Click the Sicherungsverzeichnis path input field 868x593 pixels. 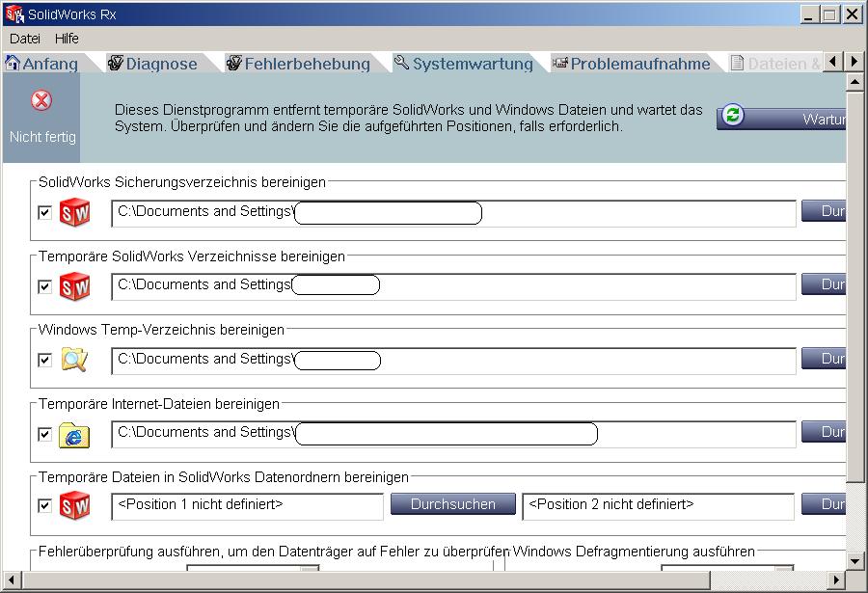click(x=454, y=213)
